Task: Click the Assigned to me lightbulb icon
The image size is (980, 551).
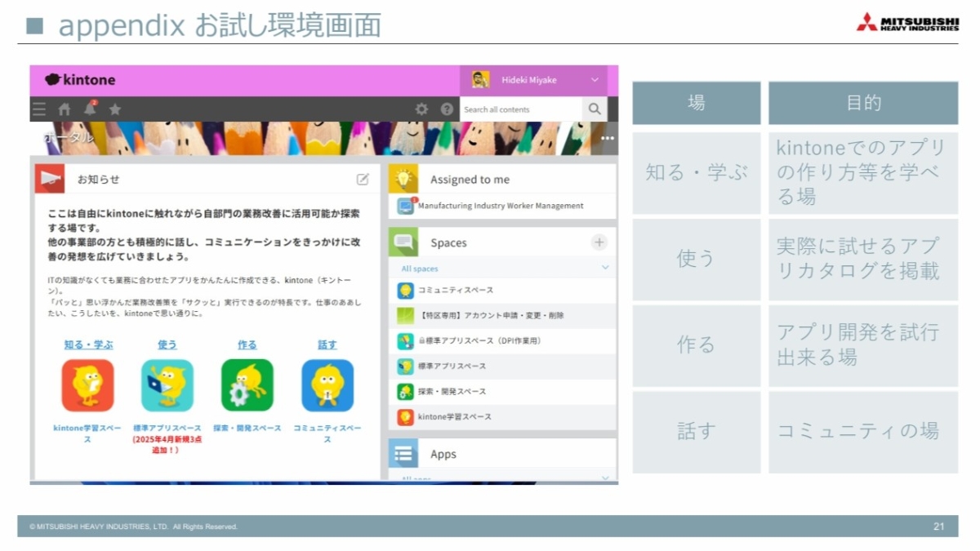Action: pyautogui.click(x=403, y=179)
